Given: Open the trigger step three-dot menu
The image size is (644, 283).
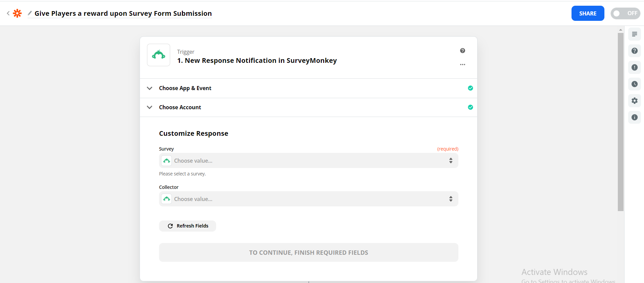Looking at the screenshot, I should tap(462, 65).
